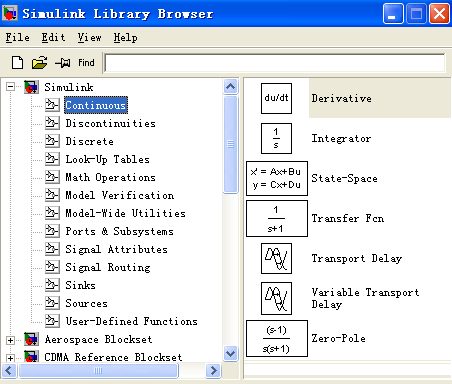Screen dimensions: 452x384
Task: Click the horizontal scroll left arrow
Action: [x=9, y=370]
